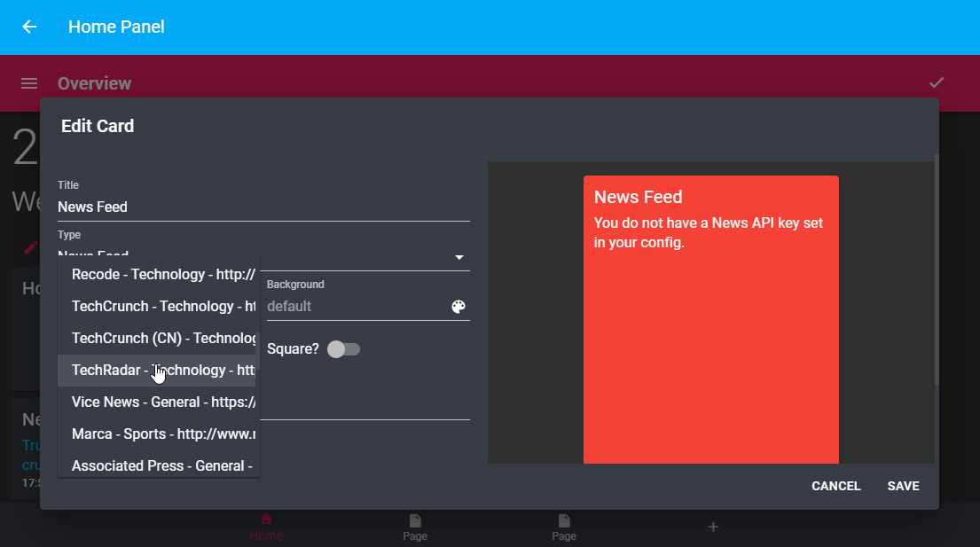Open the hamburger menu beside Overview
This screenshot has width=980, height=547.
tap(28, 82)
